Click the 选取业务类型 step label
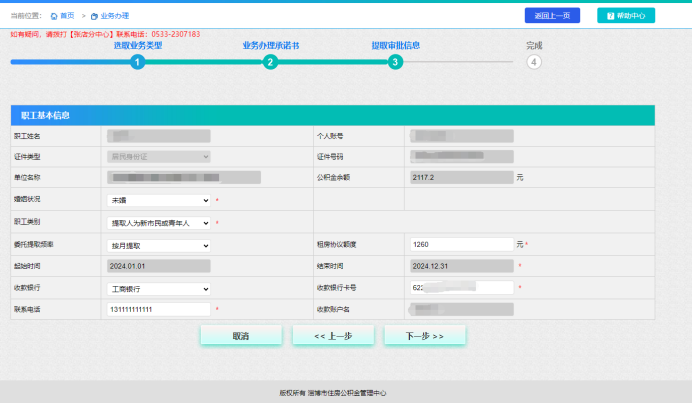The image size is (693, 403). click(x=138, y=46)
